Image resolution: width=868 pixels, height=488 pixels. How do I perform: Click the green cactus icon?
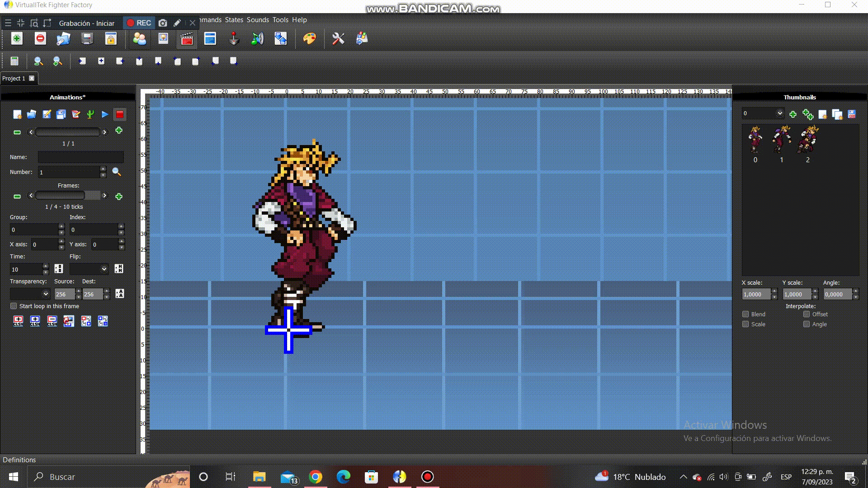pos(90,114)
